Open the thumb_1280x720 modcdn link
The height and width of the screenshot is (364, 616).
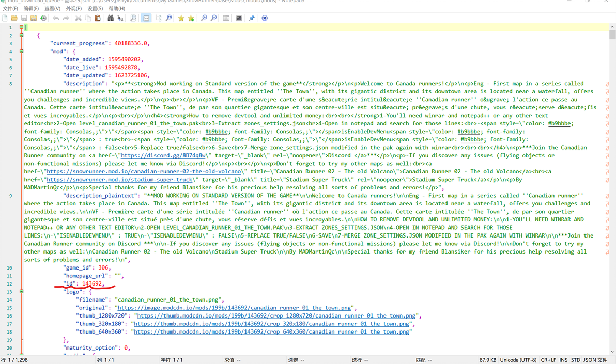click(276, 315)
